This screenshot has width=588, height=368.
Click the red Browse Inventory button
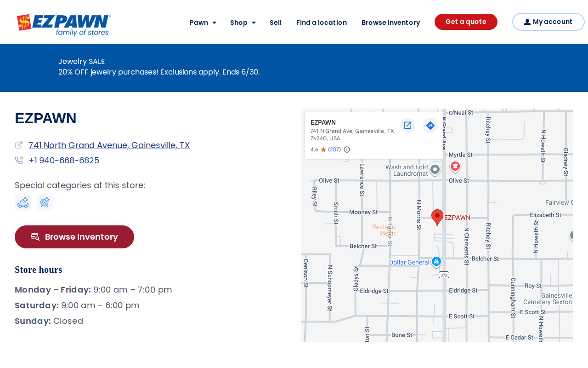[74, 237]
